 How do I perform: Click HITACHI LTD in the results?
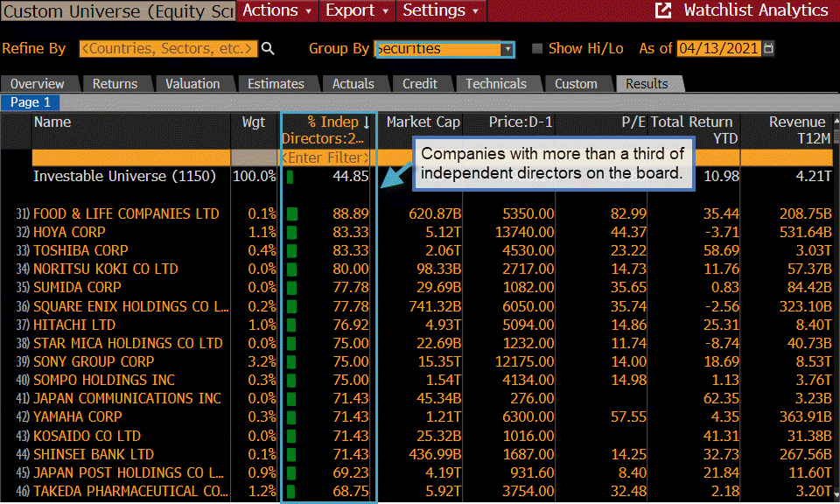click(74, 325)
